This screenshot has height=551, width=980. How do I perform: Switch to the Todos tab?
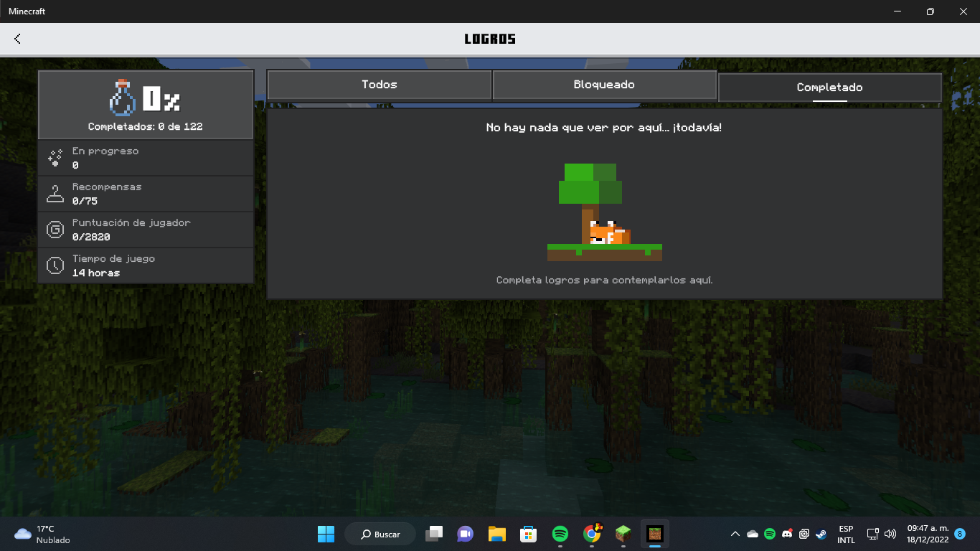coord(380,85)
